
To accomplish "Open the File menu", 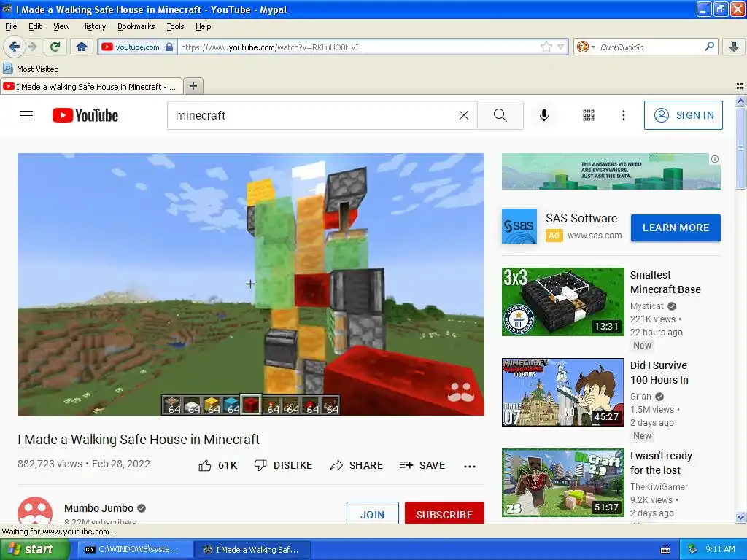I will point(11,26).
